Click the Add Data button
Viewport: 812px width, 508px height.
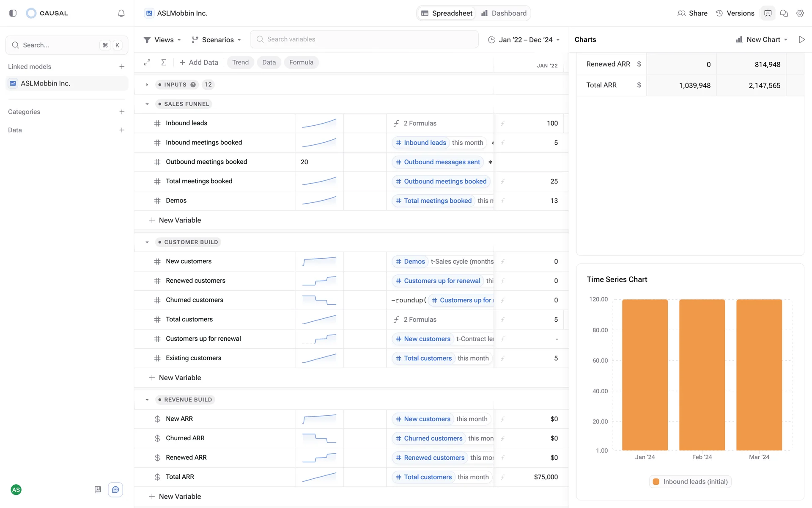(x=199, y=62)
